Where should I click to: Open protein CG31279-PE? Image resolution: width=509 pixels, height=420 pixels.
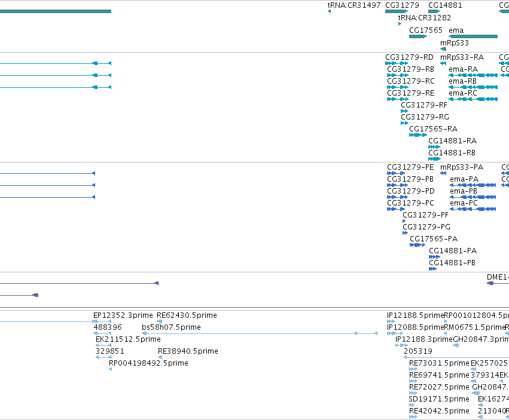point(396,173)
